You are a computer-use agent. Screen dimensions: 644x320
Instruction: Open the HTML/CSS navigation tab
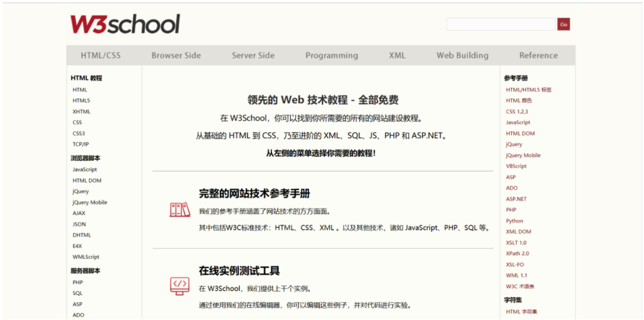101,55
